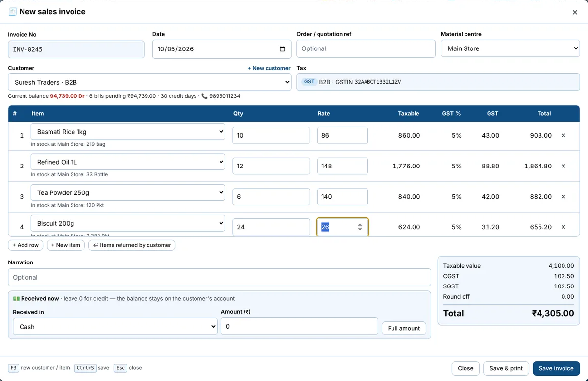Click In stock at Main Store: 219 Bag
588x381 pixels.
68,144
